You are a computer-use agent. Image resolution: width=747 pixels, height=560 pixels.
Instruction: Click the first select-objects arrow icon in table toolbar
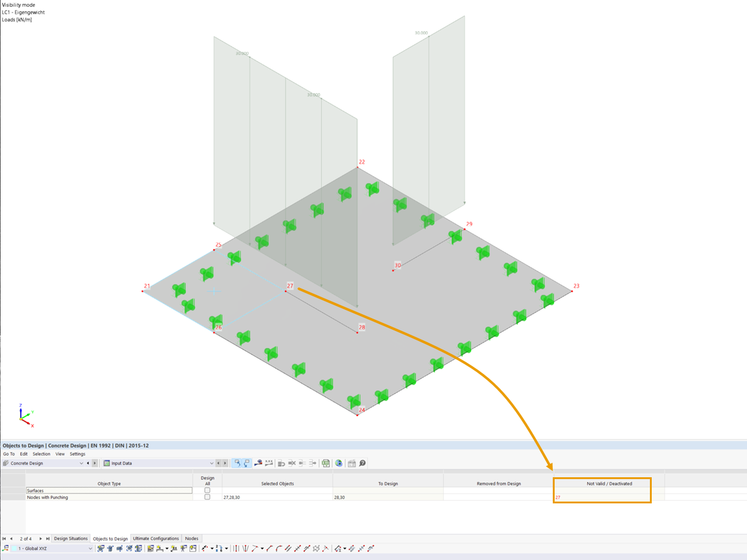pyautogui.click(x=237, y=463)
